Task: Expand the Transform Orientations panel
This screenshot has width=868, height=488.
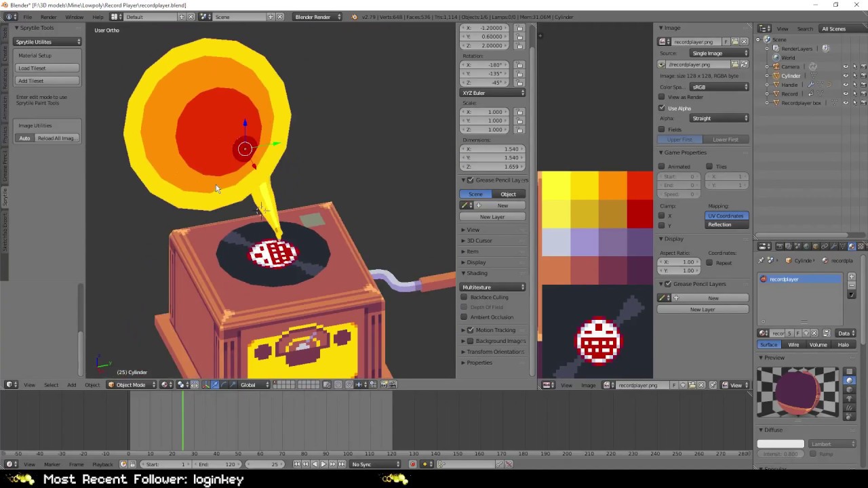Action: (x=495, y=352)
